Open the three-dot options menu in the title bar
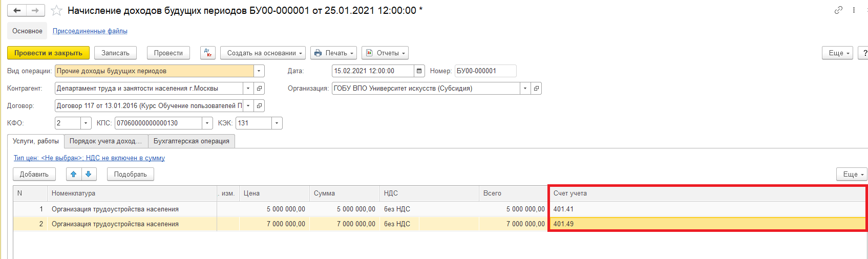 (854, 10)
